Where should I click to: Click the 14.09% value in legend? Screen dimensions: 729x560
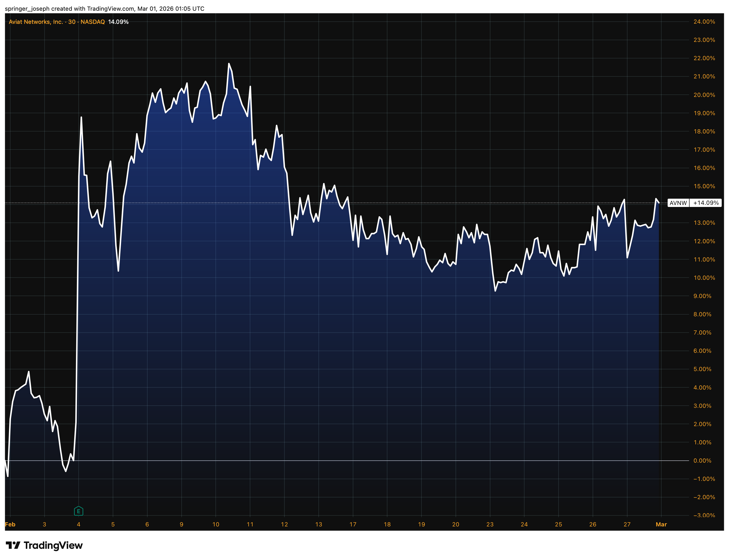tap(118, 22)
